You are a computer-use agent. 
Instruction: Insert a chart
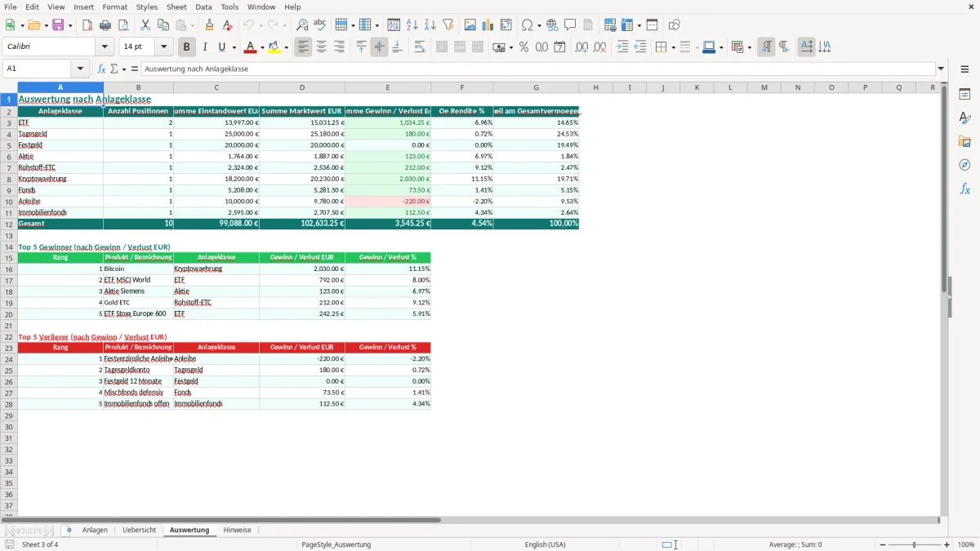pos(488,25)
